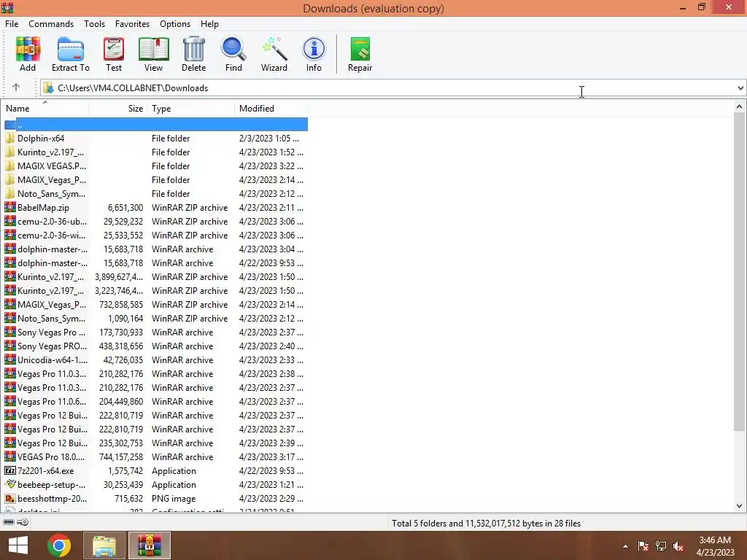Click the disk drive icon in status bar
This screenshot has height=560, width=747.
[9, 522]
